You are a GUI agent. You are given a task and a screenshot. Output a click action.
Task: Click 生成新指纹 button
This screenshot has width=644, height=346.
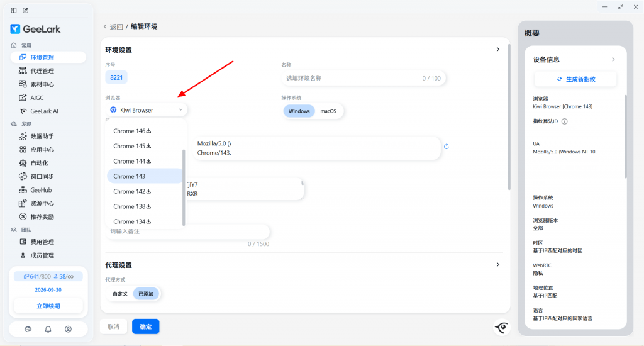click(575, 79)
